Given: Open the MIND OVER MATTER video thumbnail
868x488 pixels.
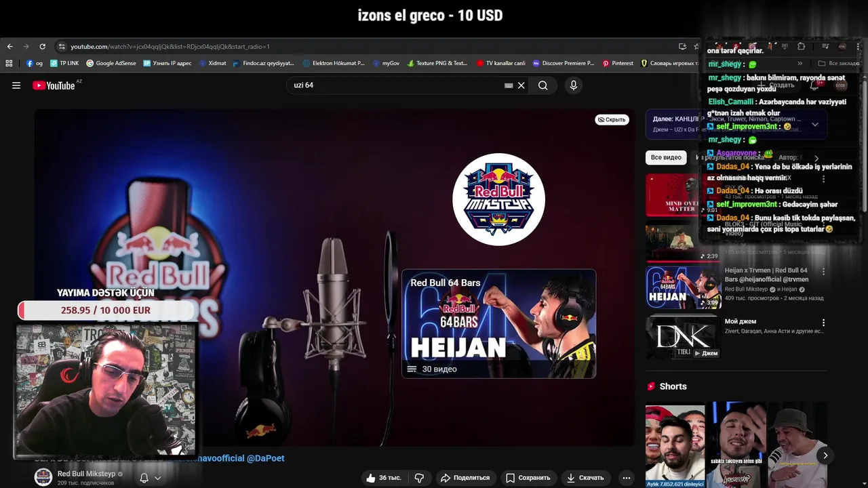Looking at the screenshot, I should [x=673, y=195].
